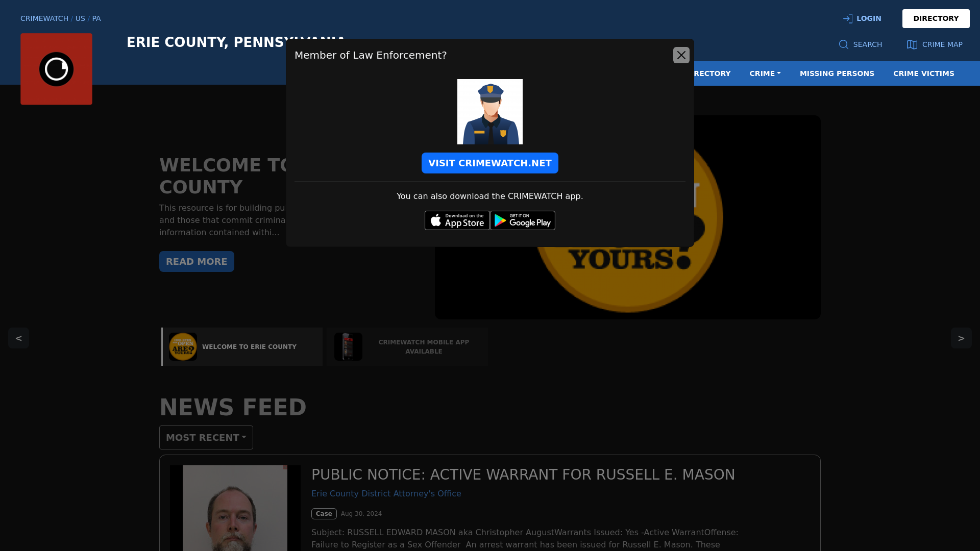Click the Visit CRIMEWATCH.NET button
Viewport: 980px width, 551px height.
point(489,163)
